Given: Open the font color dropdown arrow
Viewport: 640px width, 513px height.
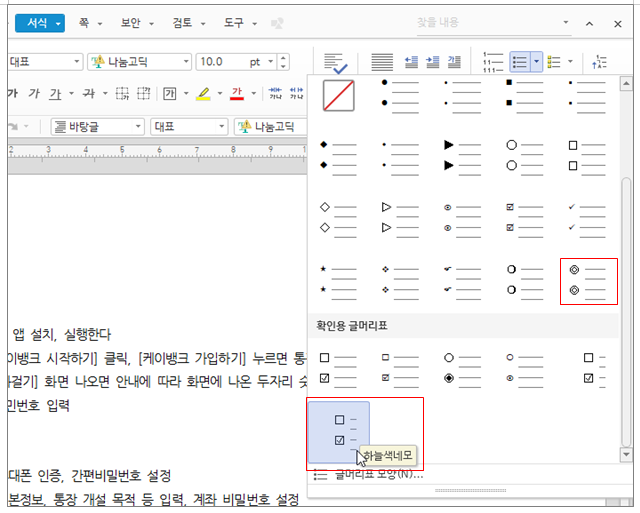Looking at the screenshot, I should coord(253,93).
